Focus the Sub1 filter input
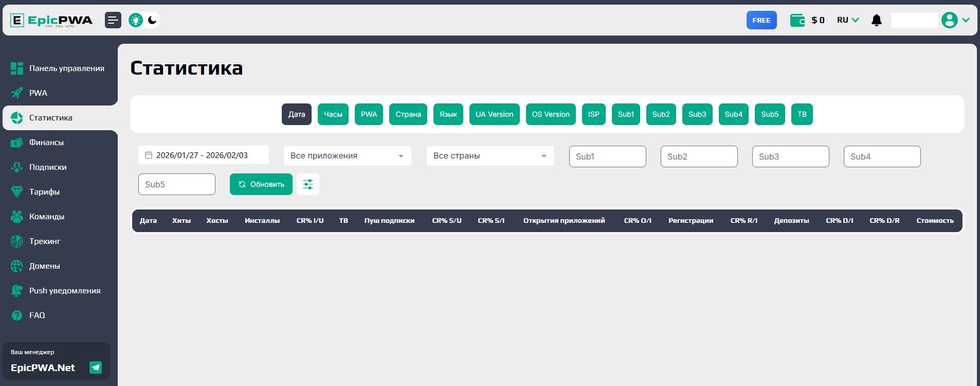The height and width of the screenshot is (386, 980). click(x=607, y=156)
